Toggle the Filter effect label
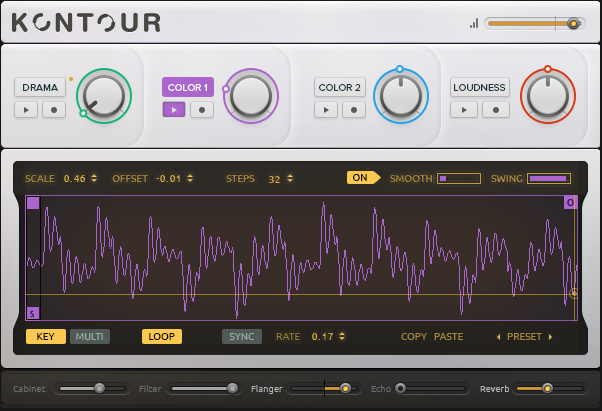Viewport: 602px width, 411px height. coord(150,389)
